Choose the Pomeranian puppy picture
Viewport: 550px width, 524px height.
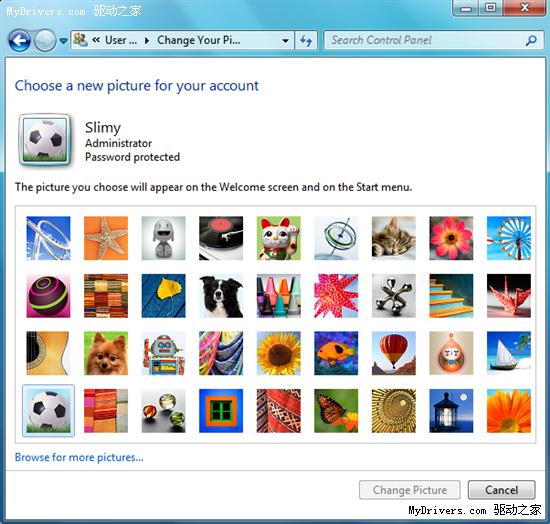point(106,353)
